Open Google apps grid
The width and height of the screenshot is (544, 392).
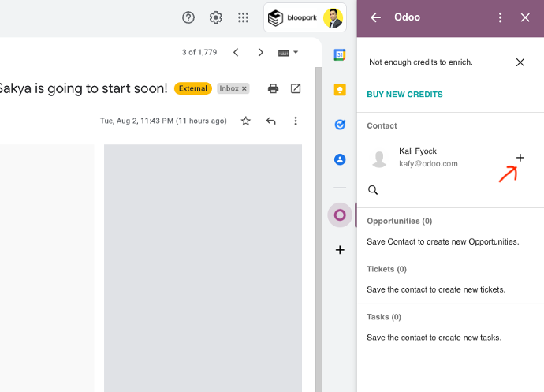point(243,17)
